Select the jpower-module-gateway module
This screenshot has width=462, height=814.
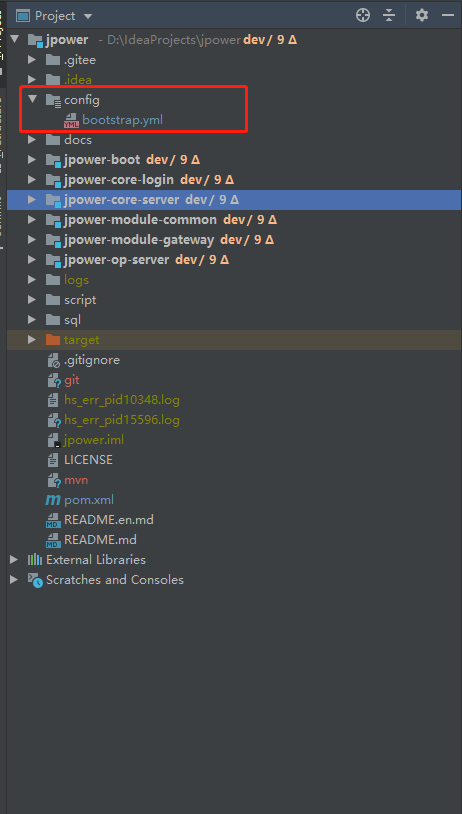pos(139,239)
